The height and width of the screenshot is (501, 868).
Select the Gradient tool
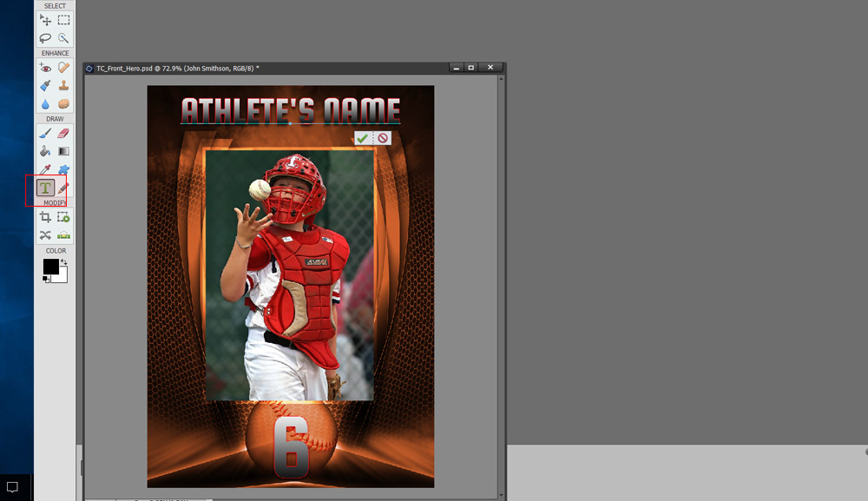(63, 151)
